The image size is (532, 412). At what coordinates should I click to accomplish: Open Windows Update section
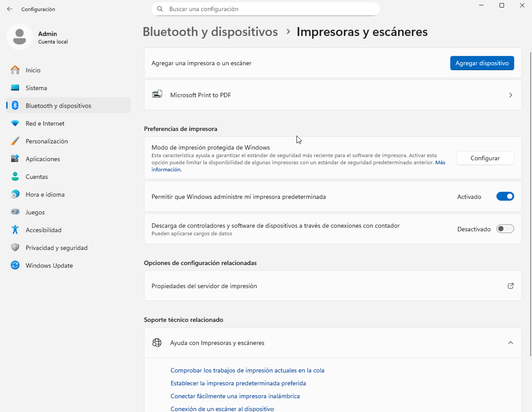pos(68,265)
